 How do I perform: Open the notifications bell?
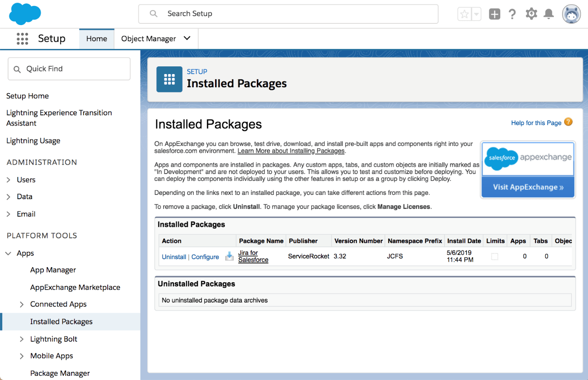(x=549, y=14)
